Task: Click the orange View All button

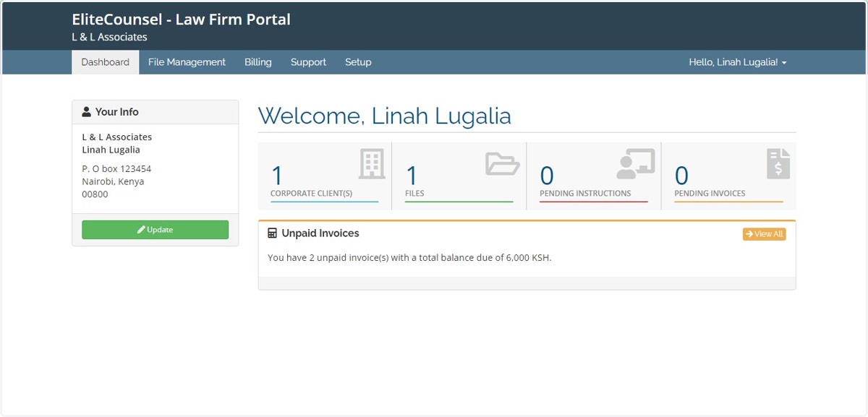Action: click(x=764, y=234)
